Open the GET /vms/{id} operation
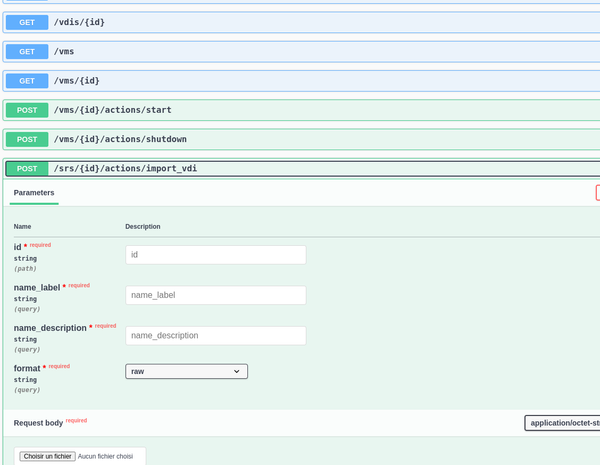Screen dimensions: 600x465 [300, 80]
